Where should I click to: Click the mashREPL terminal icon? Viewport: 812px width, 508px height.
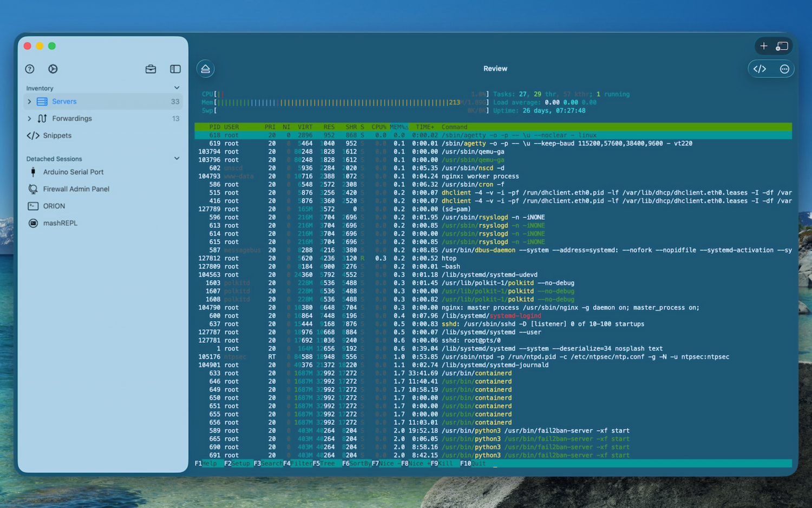tap(33, 223)
